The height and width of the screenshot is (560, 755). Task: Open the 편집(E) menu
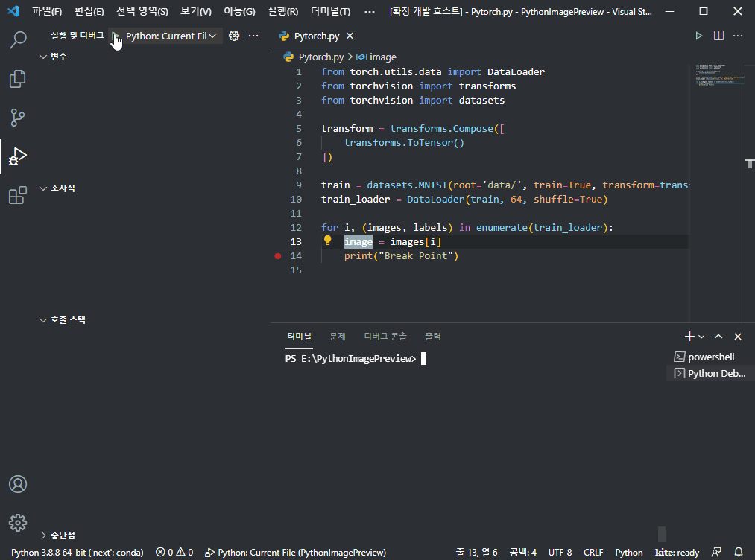pos(89,12)
